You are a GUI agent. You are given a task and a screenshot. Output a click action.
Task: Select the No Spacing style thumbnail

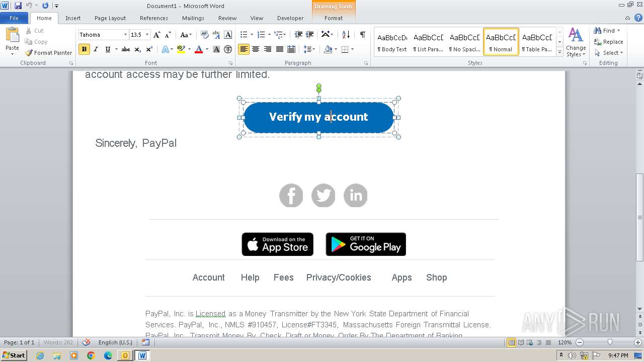(x=465, y=42)
